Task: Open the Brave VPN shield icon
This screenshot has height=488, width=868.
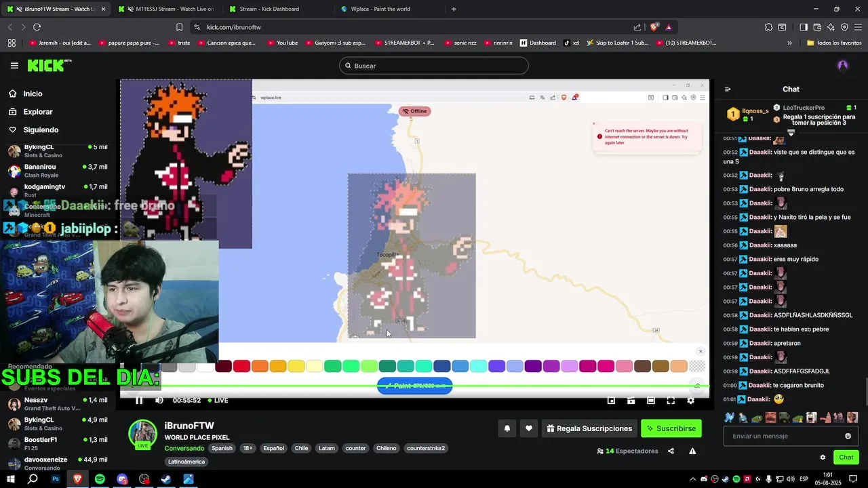Action: point(844,27)
